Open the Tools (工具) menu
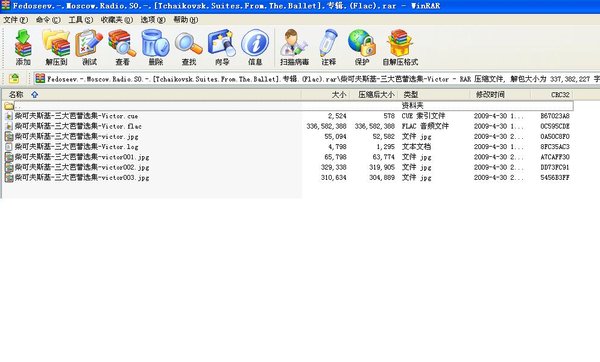600x362 pixels. pyautogui.click(x=80, y=20)
